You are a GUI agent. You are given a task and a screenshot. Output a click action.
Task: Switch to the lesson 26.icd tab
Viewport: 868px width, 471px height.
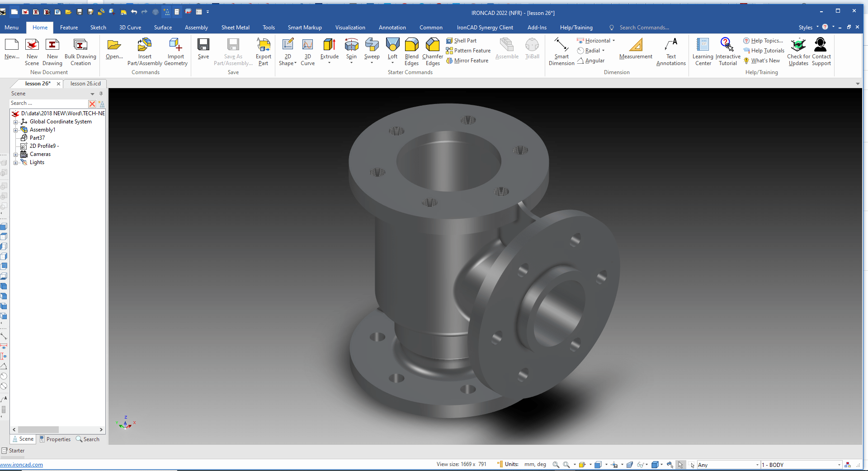tap(85, 83)
